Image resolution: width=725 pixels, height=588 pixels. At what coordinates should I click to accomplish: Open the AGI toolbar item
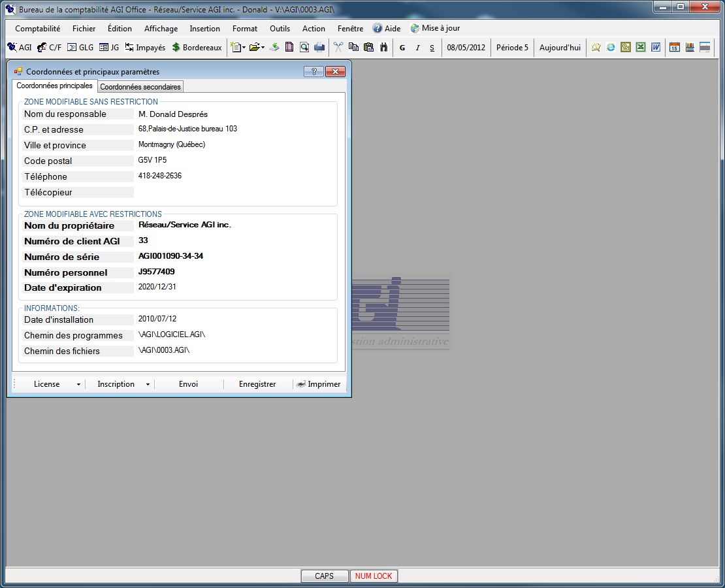pyautogui.click(x=20, y=47)
